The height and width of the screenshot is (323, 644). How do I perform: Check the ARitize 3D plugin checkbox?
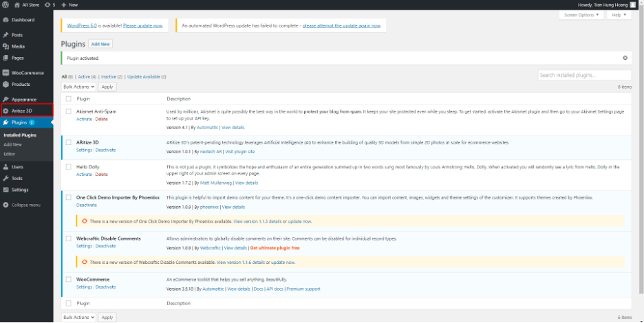pos(69,142)
